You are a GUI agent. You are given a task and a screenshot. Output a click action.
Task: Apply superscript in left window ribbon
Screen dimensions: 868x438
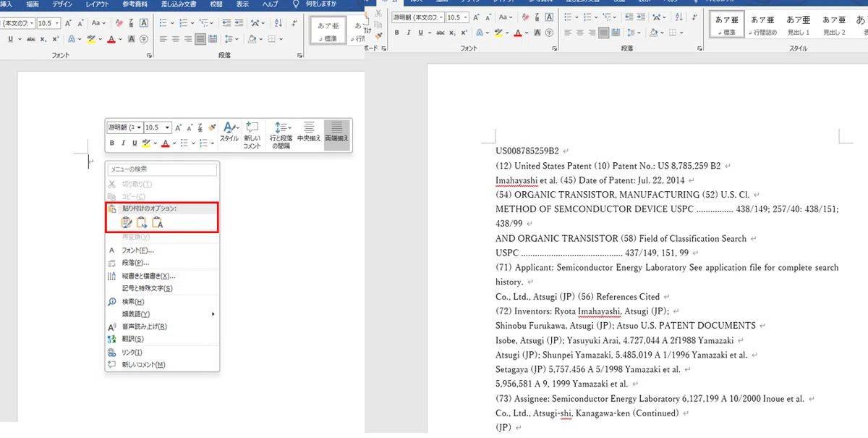point(56,39)
